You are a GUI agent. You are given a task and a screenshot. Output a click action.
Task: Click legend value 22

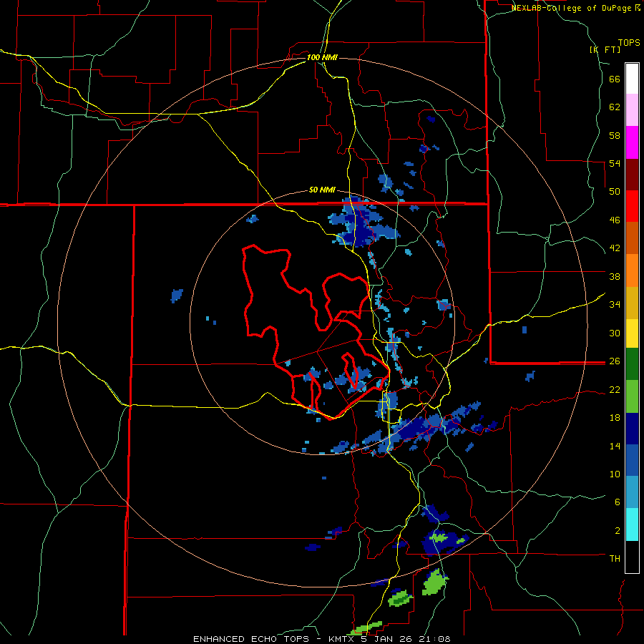point(615,389)
